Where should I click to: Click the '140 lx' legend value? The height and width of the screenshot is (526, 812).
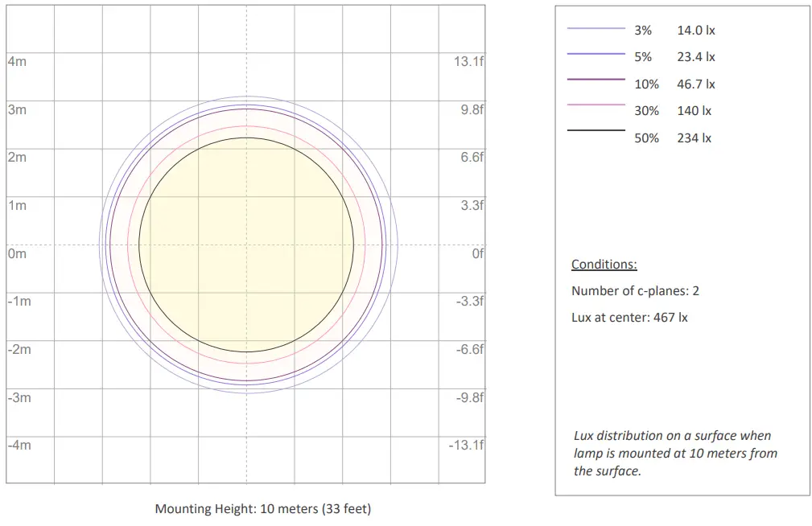[x=694, y=111]
